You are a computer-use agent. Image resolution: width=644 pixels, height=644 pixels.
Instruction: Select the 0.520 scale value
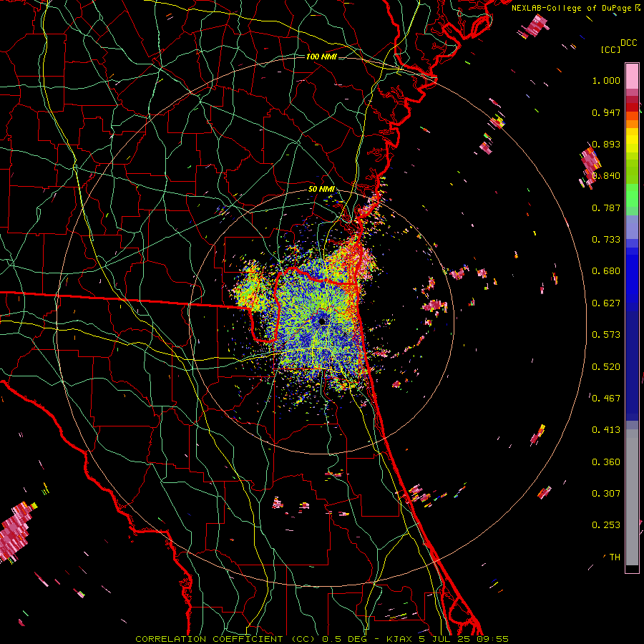(606, 367)
